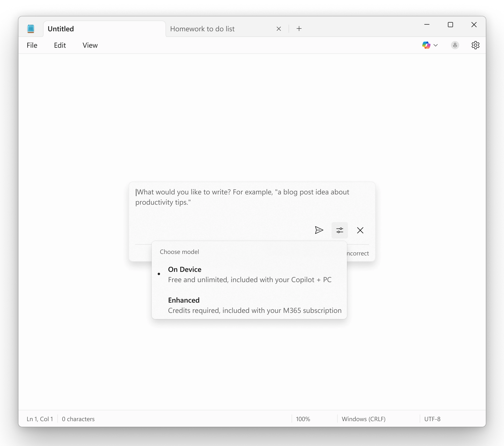Image resolution: width=504 pixels, height=446 pixels.
Task: Close the Homework to do list tab
Action: [x=279, y=29]
